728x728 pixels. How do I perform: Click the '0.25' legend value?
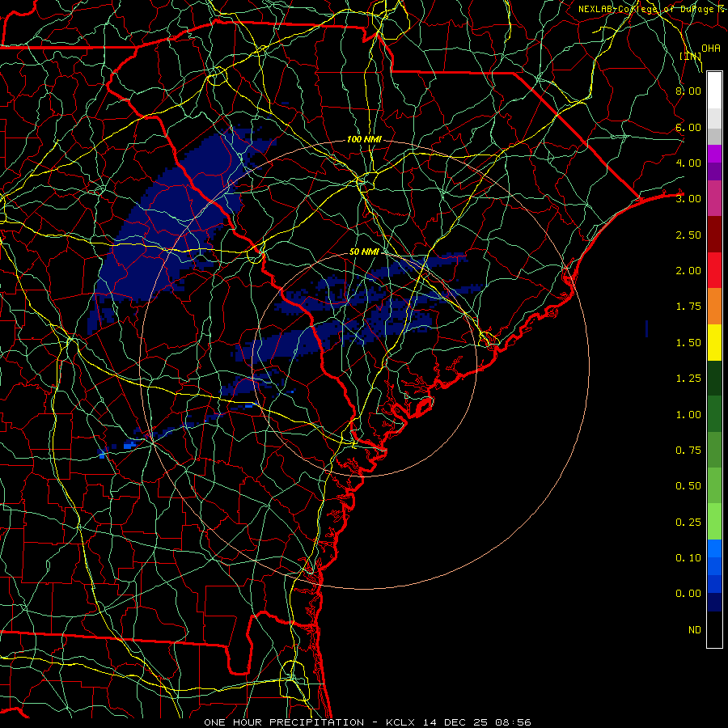688,523
